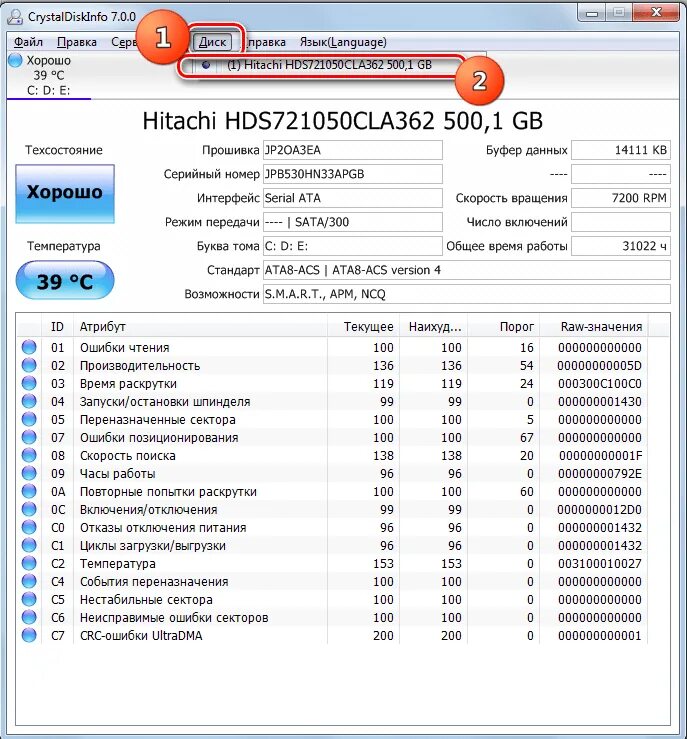
Task: Click status orb for Скорость поиска row
Action: pyautogui.click(x=29, y=455)
